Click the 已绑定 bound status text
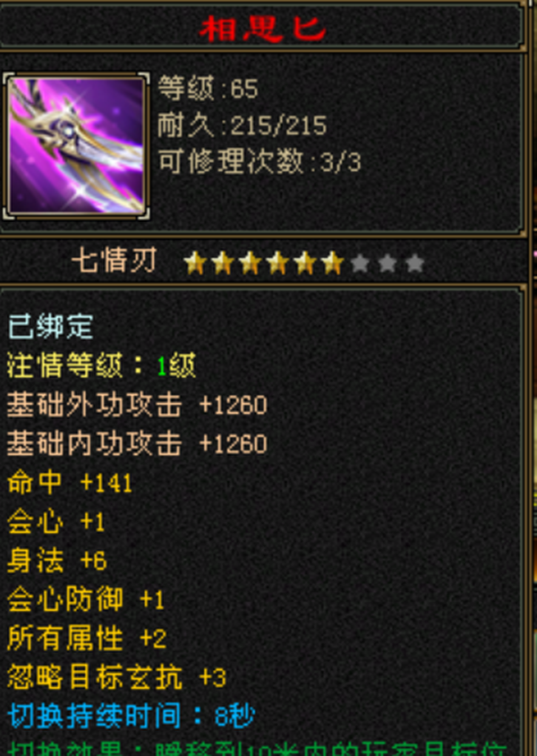Image resolution: width=537 pixels, height=756 pixels. 51,326
